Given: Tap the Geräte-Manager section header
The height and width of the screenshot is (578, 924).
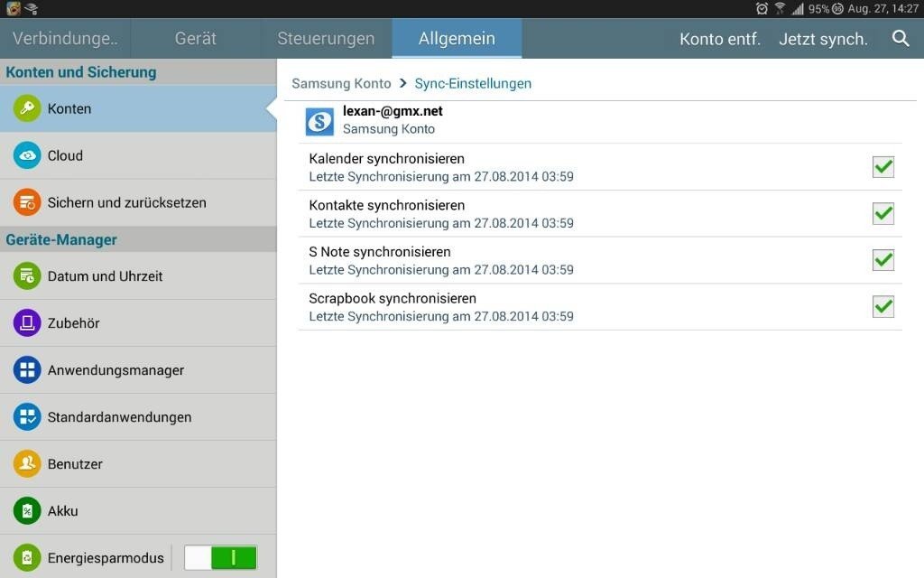Looking at the screenshot, I should click(61, 240).
